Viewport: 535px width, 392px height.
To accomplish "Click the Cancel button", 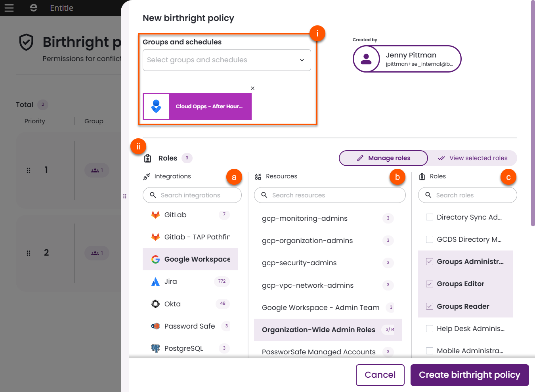I will (380, 375).
